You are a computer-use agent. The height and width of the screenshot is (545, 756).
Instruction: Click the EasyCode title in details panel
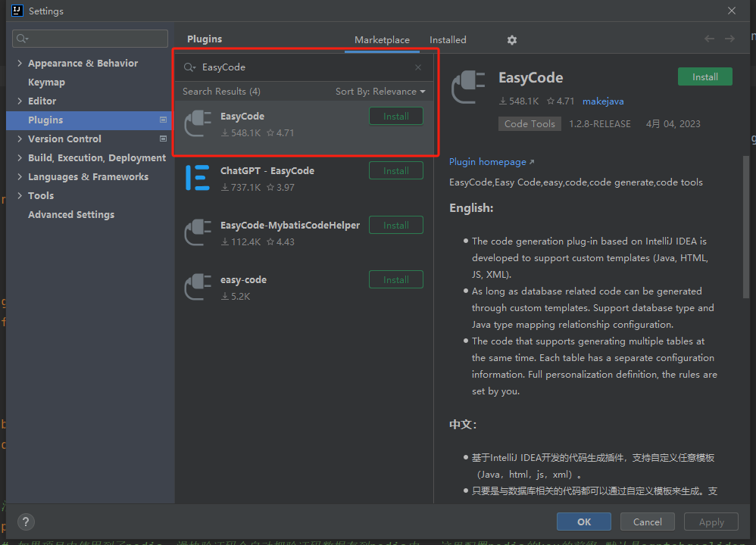pos(530,77)
